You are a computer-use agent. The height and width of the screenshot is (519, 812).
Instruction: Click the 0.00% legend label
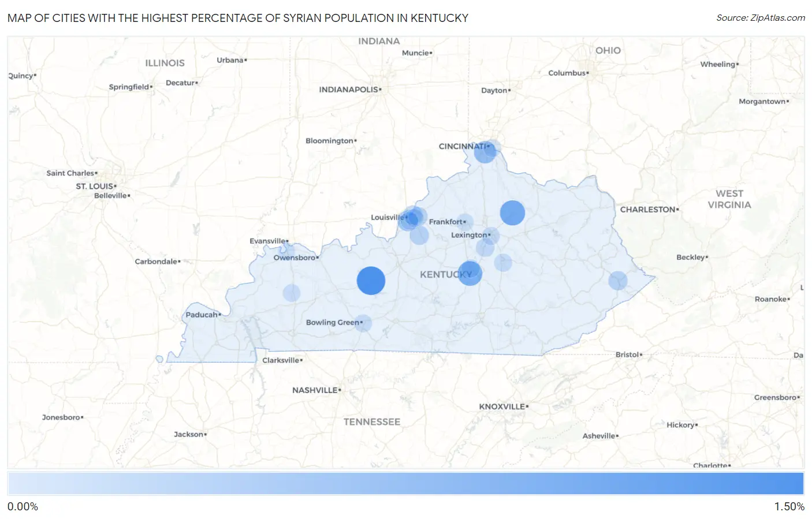tap(23, 506)
